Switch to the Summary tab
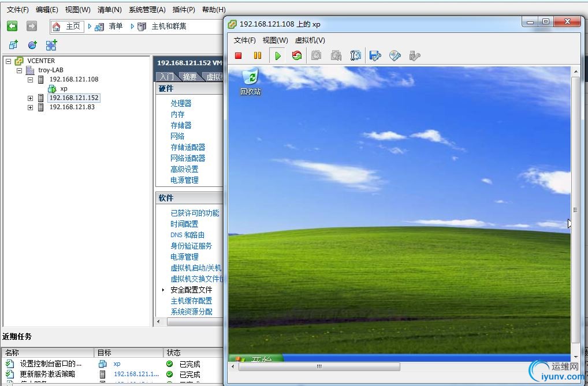The width and height of the screenshot is (588, 386). pos(190,77)
